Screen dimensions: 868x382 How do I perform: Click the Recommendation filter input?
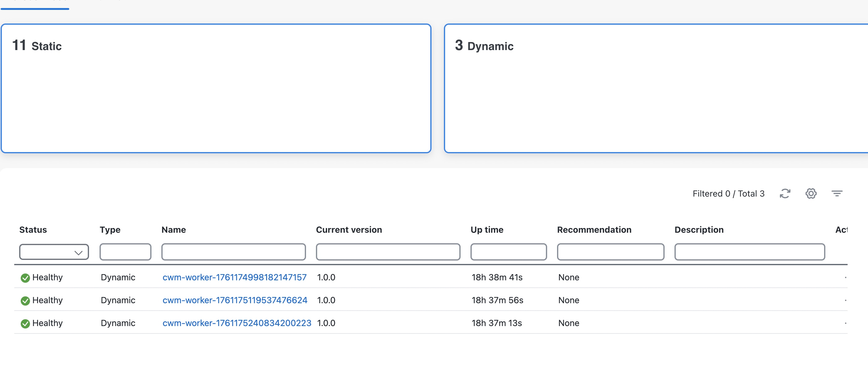[x=611, y=252]
